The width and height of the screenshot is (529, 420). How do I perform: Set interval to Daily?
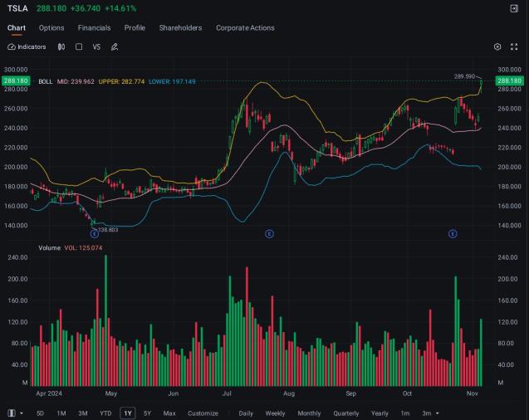tap(246, 413)
